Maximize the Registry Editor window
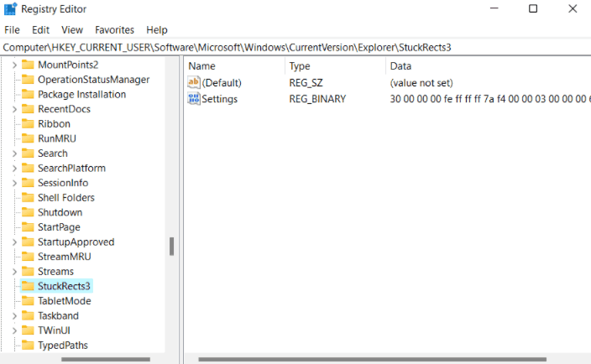Screen dimensions: 591x364 533,8
